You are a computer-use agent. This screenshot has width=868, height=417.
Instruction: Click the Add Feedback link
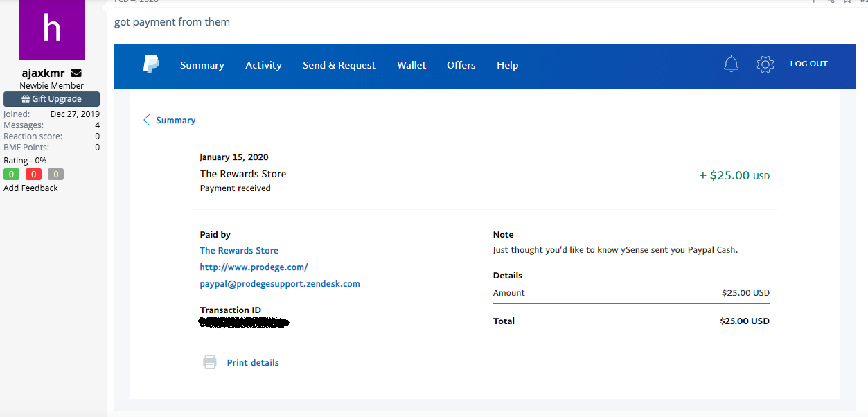[x=30, y=188]
